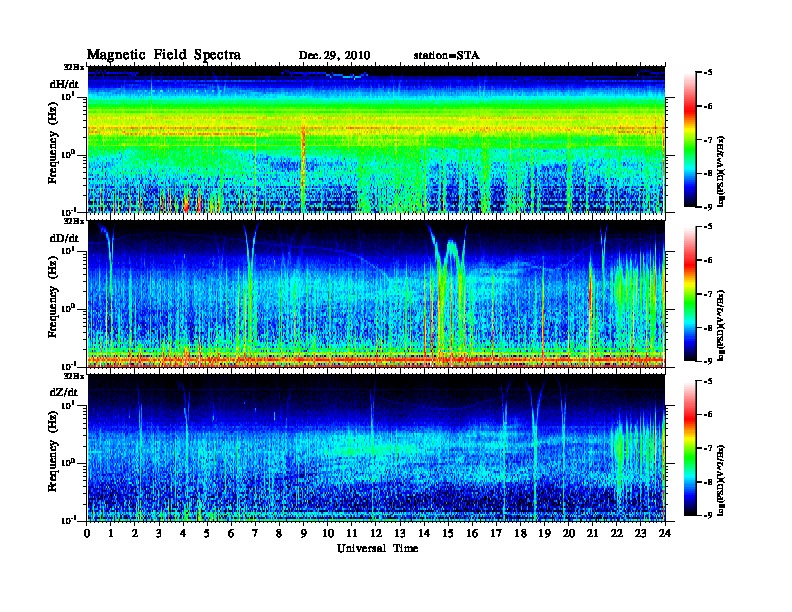Image resolution: width=792 pixels, height=612 pixels.
Task: Click hour tick label "6" on time axis
Action: (231, 534)
